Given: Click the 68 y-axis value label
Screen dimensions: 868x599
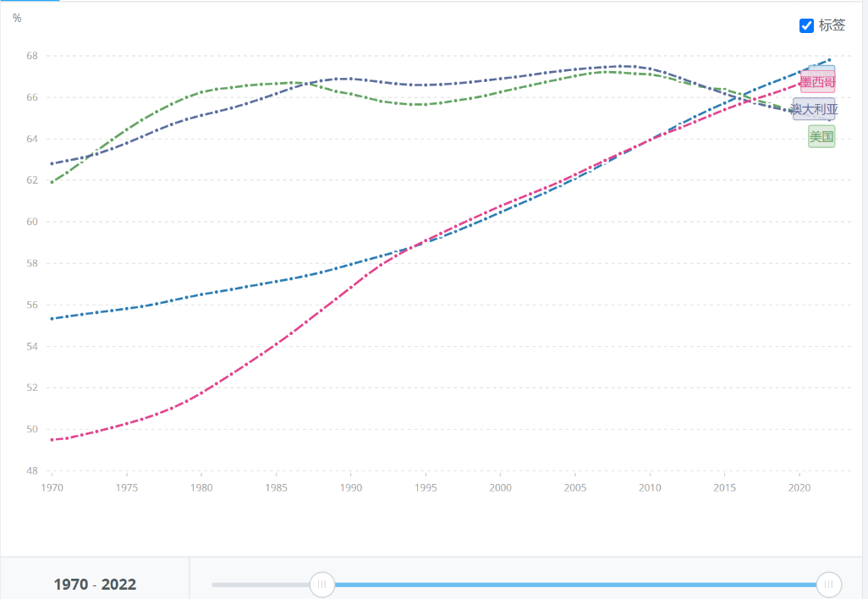Looking at the screenshot, I should 32,56.
